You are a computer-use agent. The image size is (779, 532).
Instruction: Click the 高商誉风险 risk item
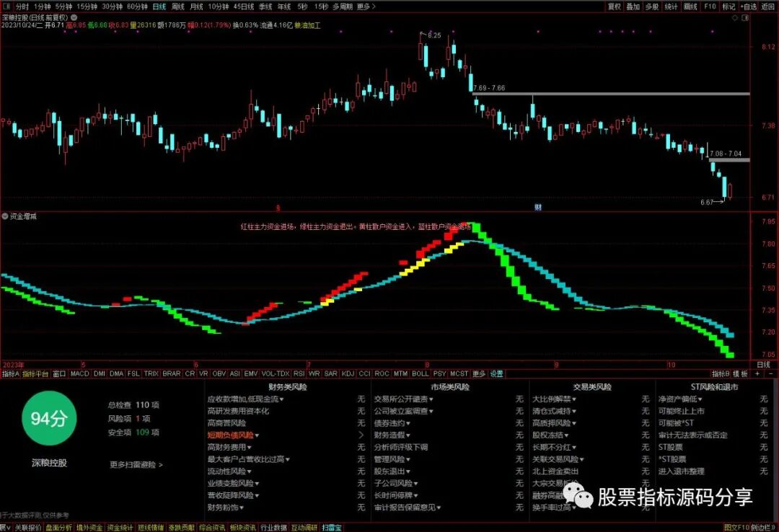[227, 423]
